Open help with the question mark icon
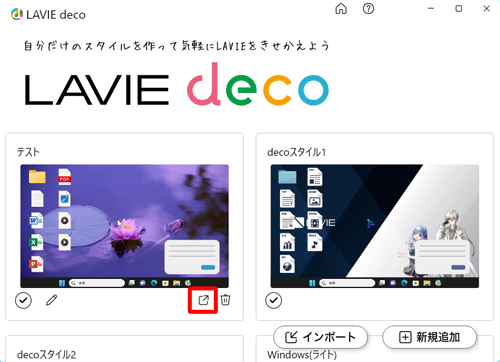This screenshot has height=362, width=500. 368,9
